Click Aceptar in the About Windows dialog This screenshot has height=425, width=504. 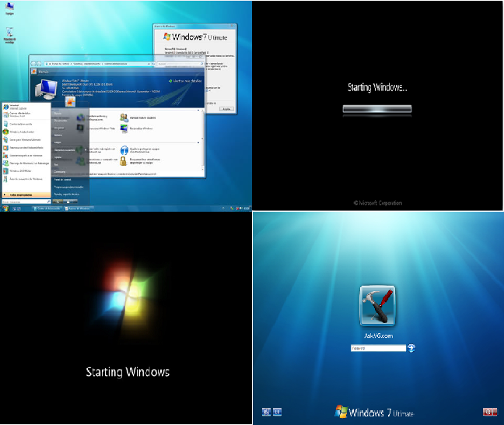(226, 111)
